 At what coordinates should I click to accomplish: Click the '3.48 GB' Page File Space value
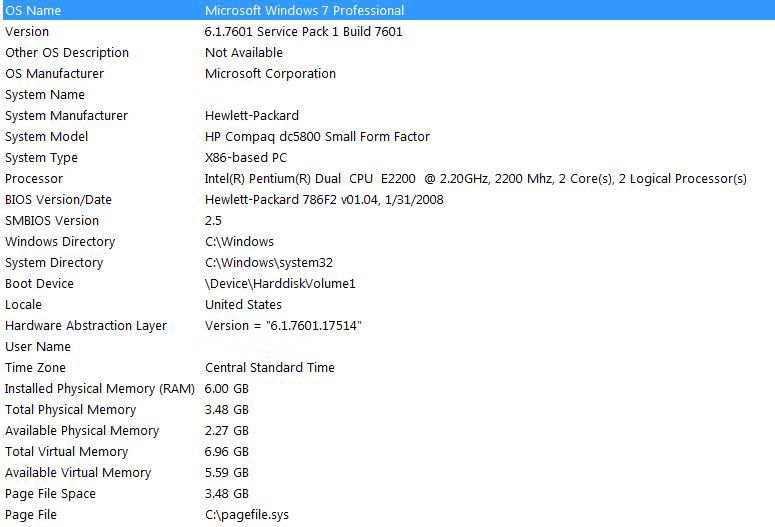tap(226, 494)
